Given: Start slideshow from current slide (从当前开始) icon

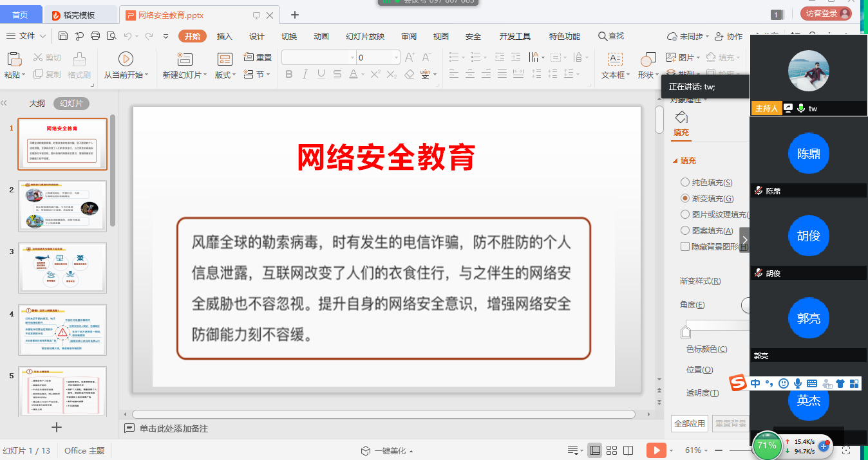Looking at the screenshot, I should 126,60.
